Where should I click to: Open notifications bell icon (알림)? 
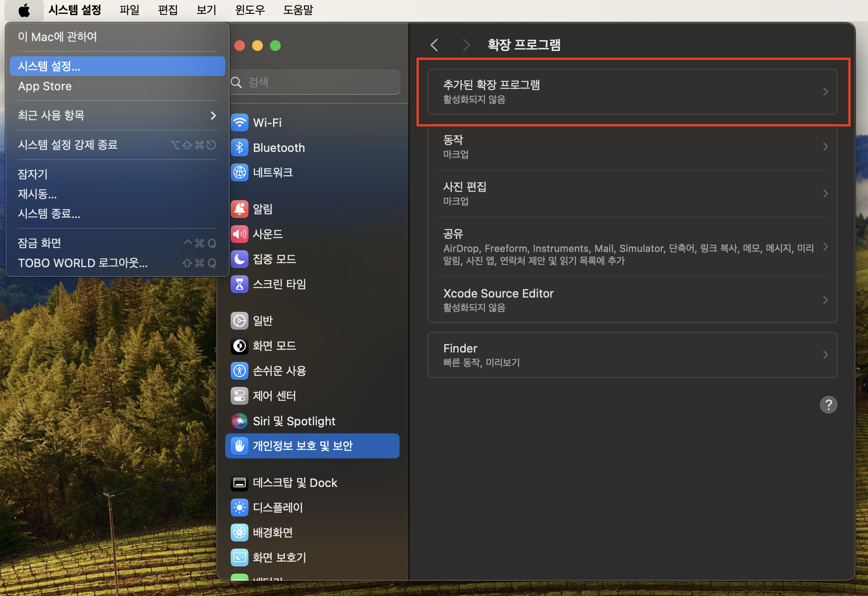[240, 209]
